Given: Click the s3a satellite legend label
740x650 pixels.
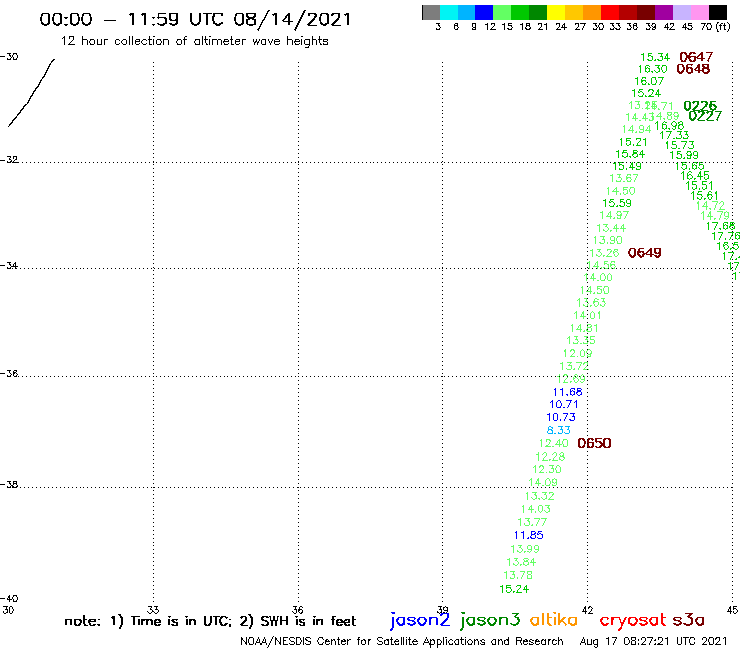Looking at the screenshot, I should tap(688, 620).
